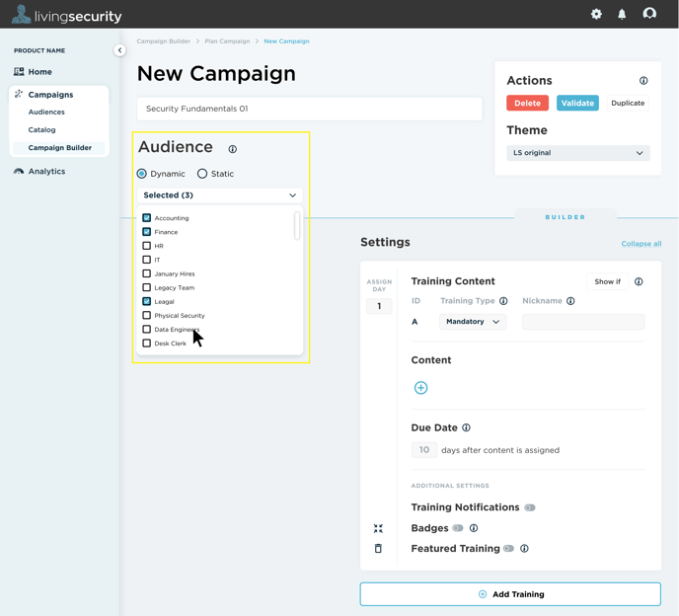Show Featured Training info icon
Viewport: 679px width, 616px height.
(x=524, y=549)
